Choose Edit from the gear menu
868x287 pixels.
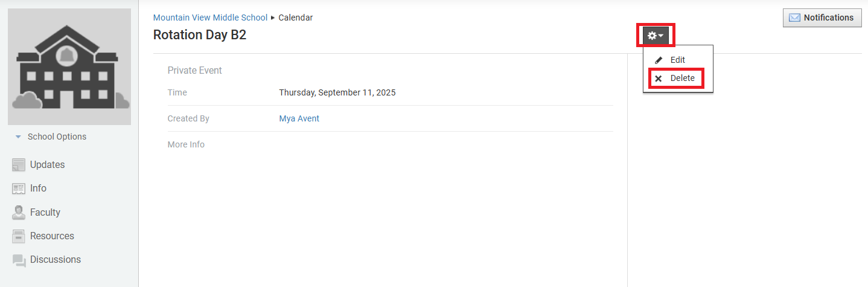tap(677, 60)
